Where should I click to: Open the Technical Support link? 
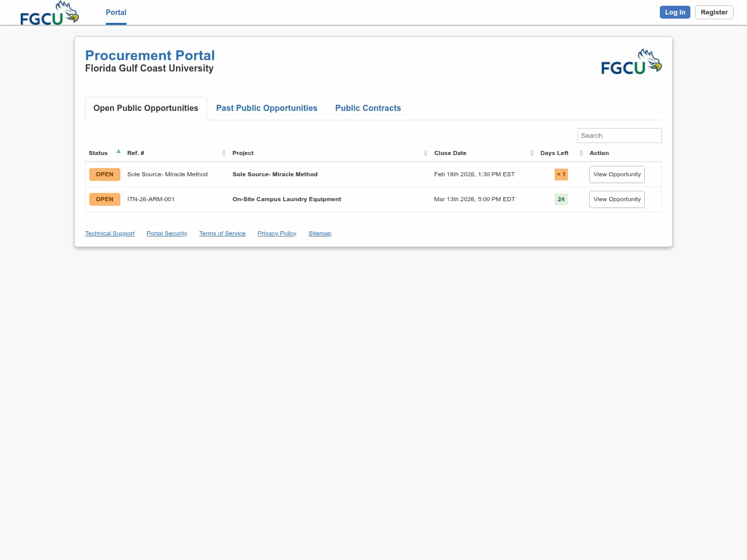(109, 233)
